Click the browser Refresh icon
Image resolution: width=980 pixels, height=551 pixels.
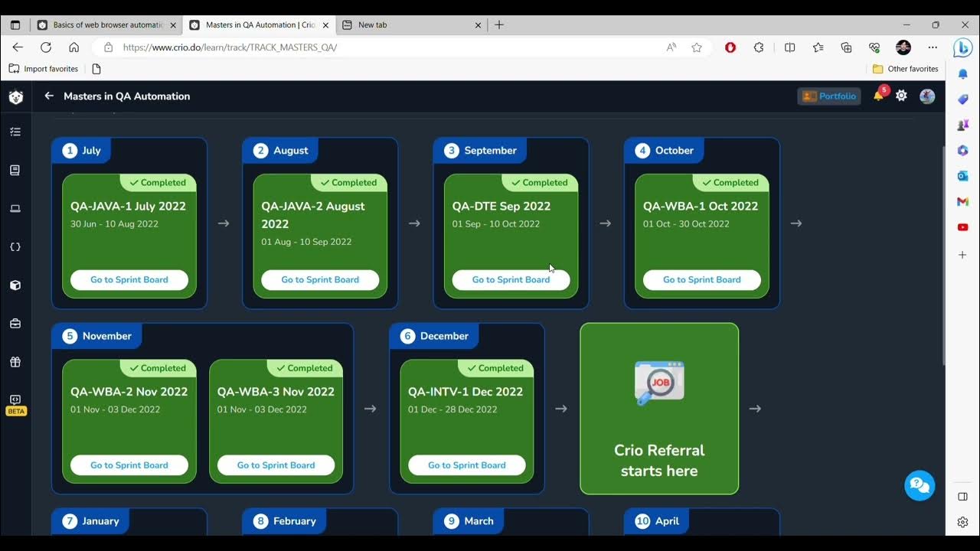46,47
